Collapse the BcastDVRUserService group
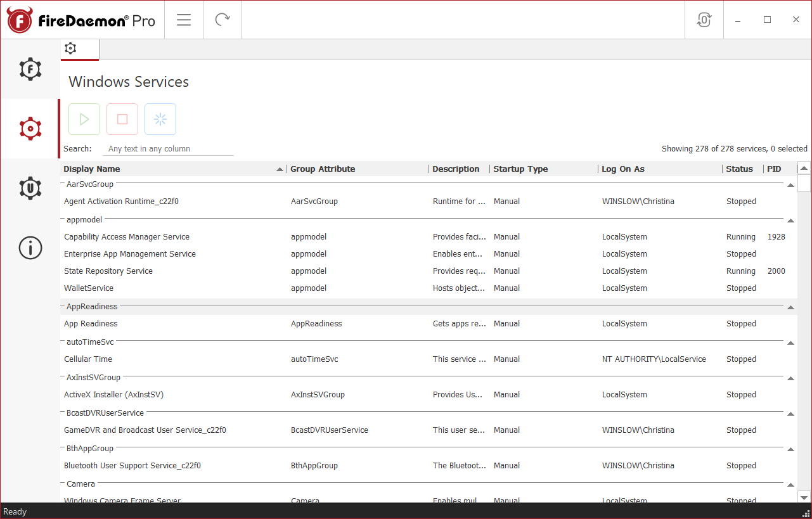Screen dimensions: 812x519 click(790, 414)
